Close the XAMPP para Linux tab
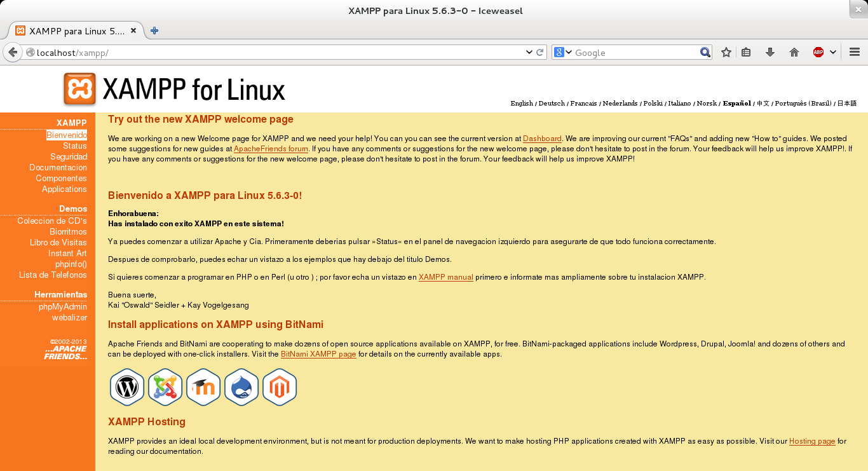Image resolution: width=868 pixels, height=471 pixels. (133, 31)
